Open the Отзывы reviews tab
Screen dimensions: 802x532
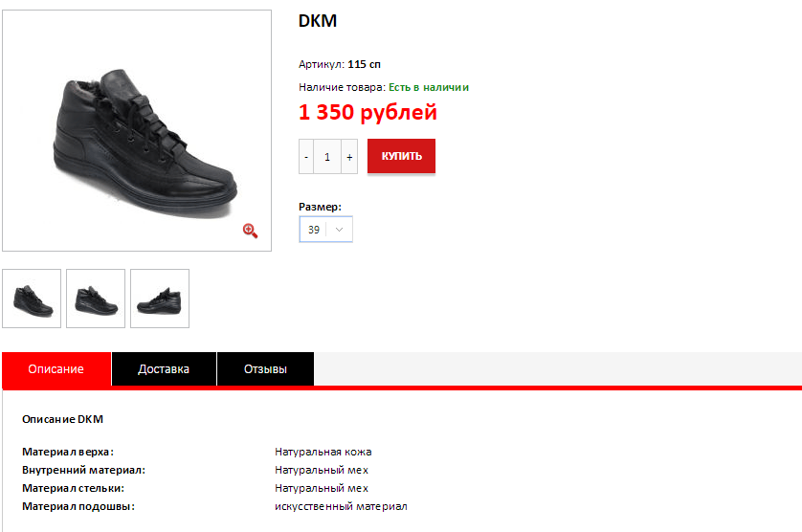[x=265, y=368]
